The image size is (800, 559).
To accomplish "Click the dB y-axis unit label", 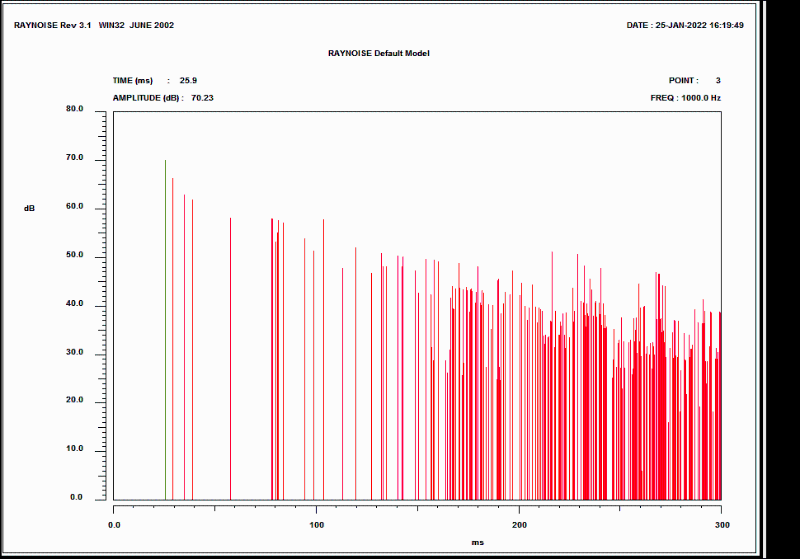I will 30,208.
